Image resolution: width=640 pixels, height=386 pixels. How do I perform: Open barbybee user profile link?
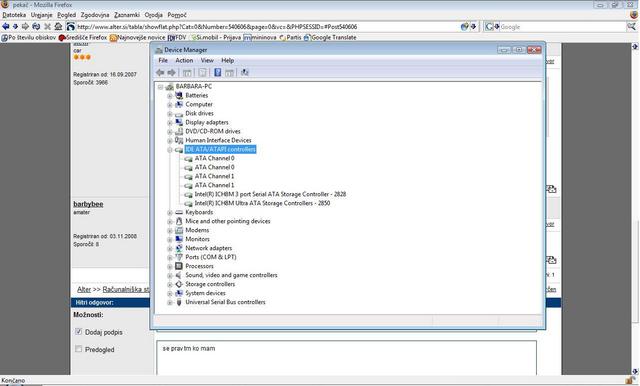[x=88, y=204]
